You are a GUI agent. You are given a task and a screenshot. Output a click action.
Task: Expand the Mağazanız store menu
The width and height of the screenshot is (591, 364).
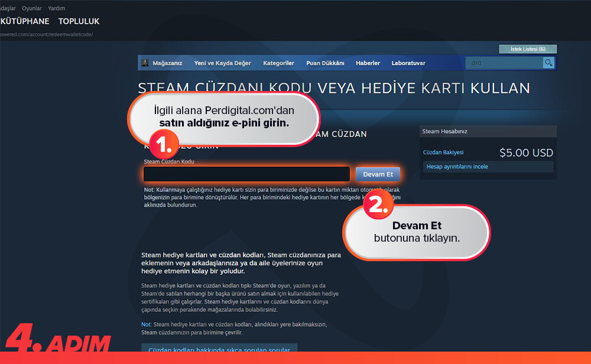(x=167, y=63)
